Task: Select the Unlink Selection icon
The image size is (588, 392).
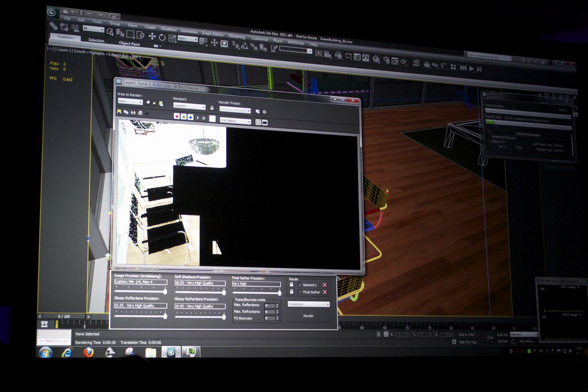Action: pos(64,27)
